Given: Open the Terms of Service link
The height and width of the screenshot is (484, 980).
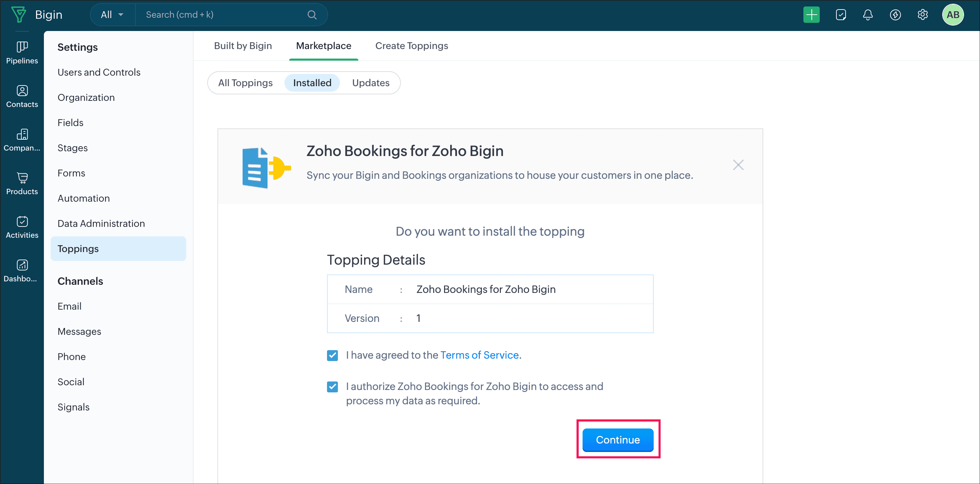Looking at the screenshot, I should [x=479, y=355].
